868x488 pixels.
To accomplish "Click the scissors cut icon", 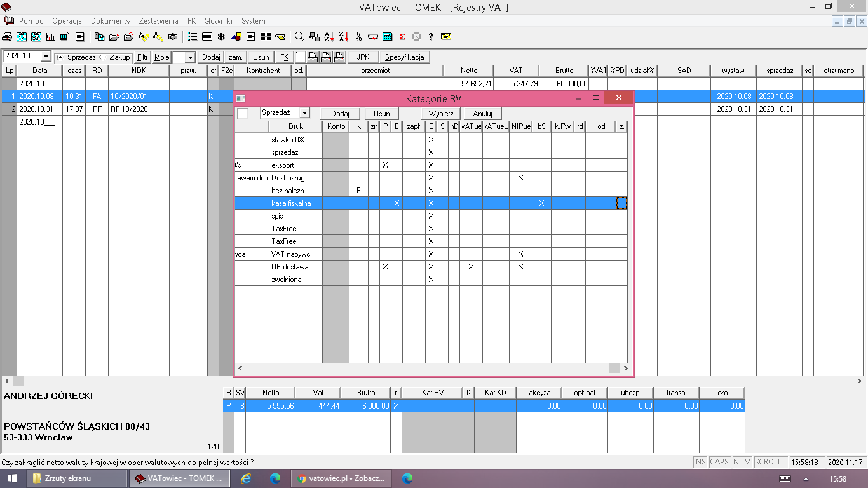I will point(358,37).
